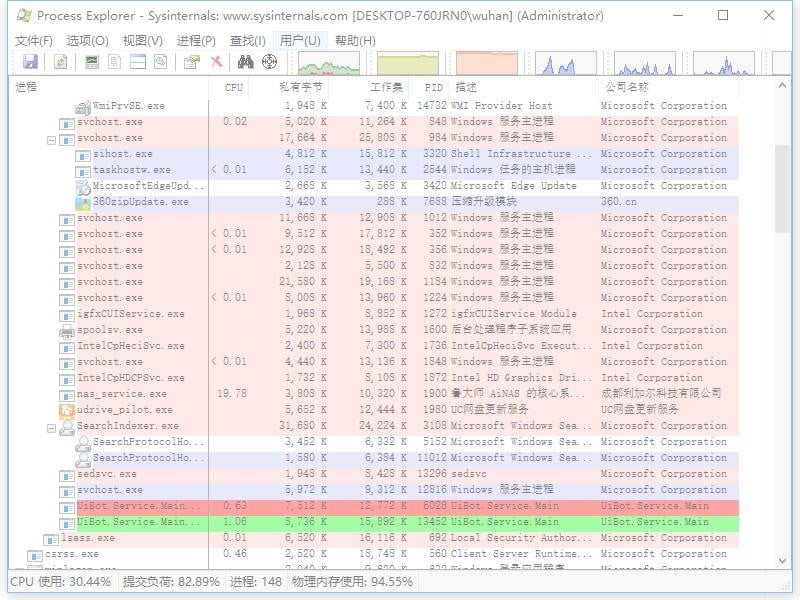The height and width of the screenshot is (600, 800).
Task: Select the 360zipUpdate.exe process icon
Action: click(x=83, y=203)
